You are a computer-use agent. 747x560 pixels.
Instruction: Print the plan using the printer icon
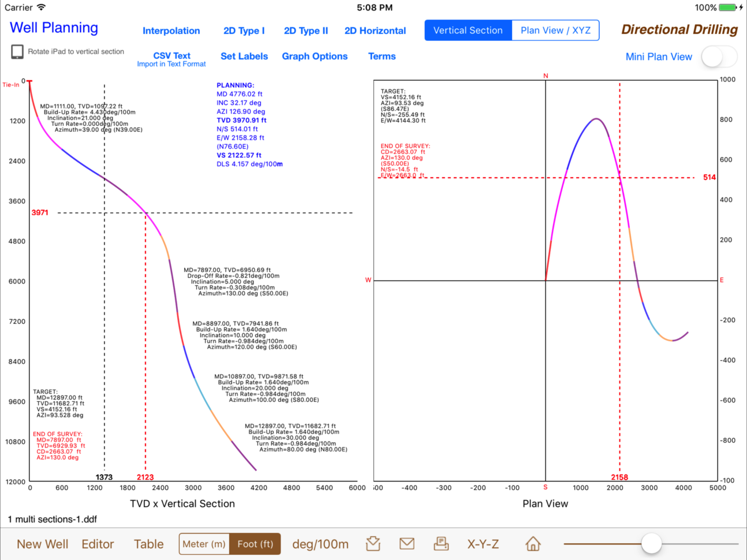point(440,543)
